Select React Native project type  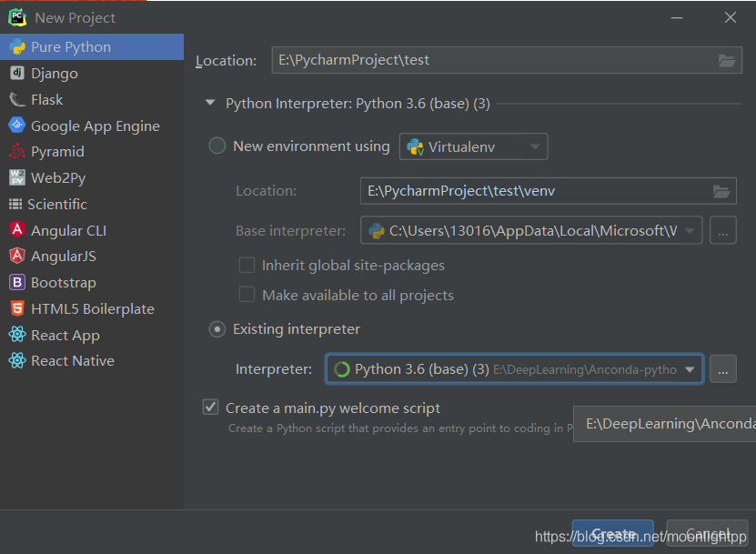(92, 361)
